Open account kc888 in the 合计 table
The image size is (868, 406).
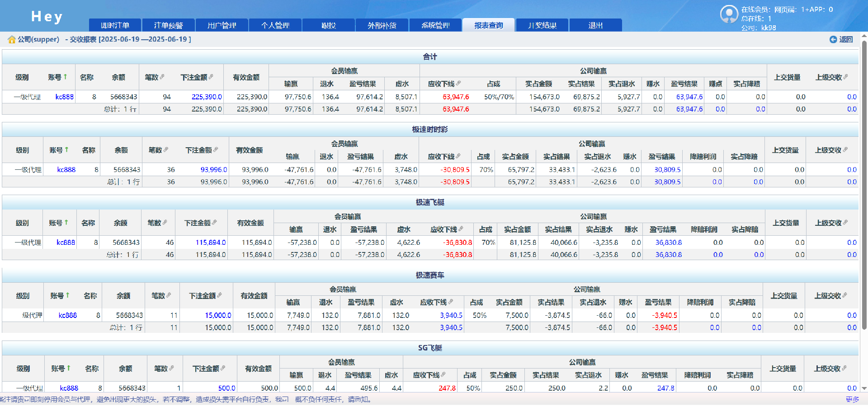tap(64, 97)
